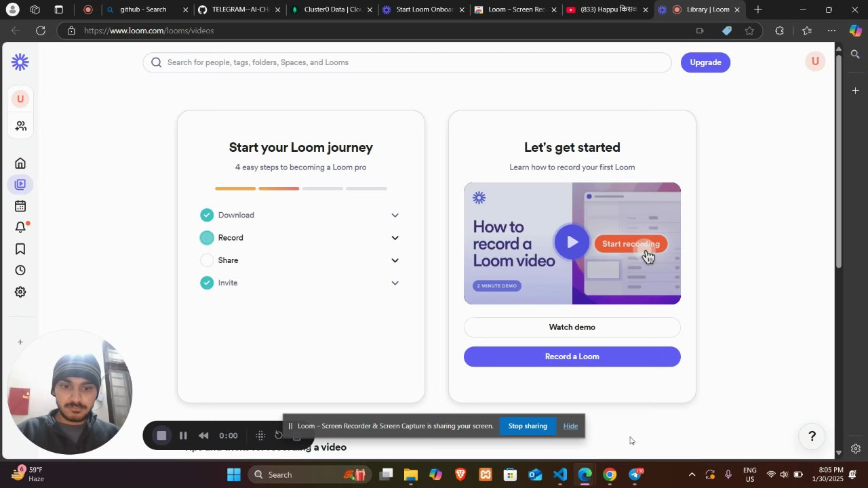Toggle the Download step checkmark
This screenshot has width=868, height=488.
click(x=207, y=215)
